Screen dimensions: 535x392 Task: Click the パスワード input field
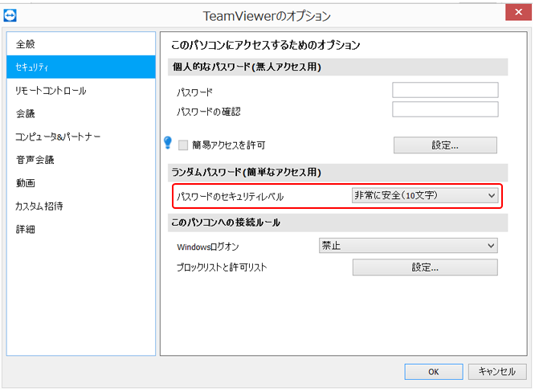coord(445,90)
